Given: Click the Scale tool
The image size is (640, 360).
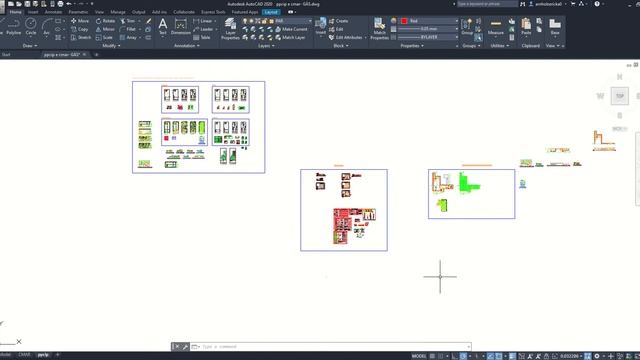Looking at the screenshot, I should click(x=104, y=38).
